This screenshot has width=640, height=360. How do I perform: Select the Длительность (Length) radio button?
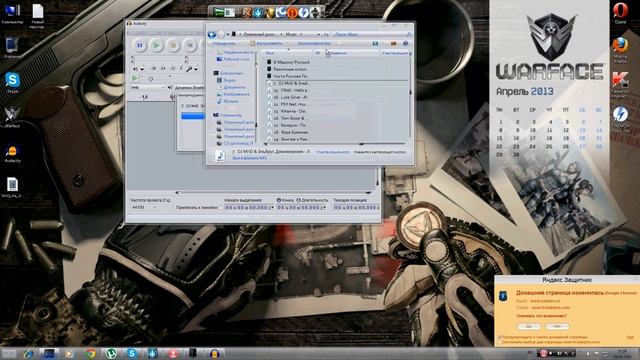(x=298, y=200)
